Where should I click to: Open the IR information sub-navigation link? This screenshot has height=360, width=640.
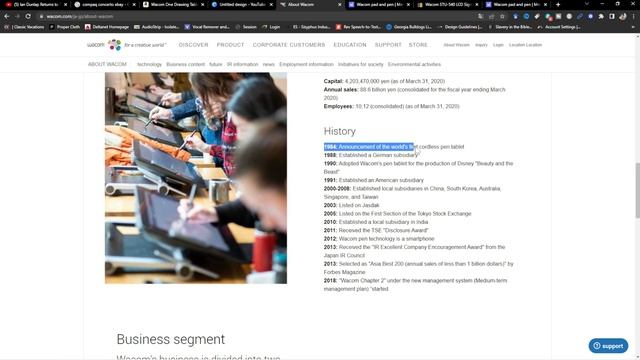(x=242, y=64)
